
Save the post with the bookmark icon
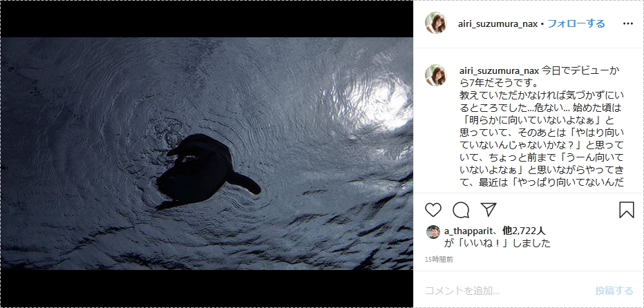tap(626, 210)
